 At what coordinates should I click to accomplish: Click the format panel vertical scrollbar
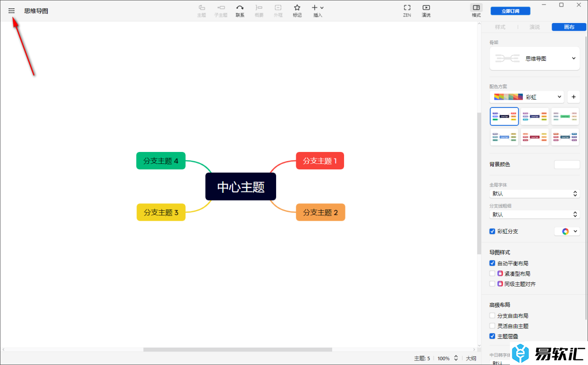click(x=586, y=179)
